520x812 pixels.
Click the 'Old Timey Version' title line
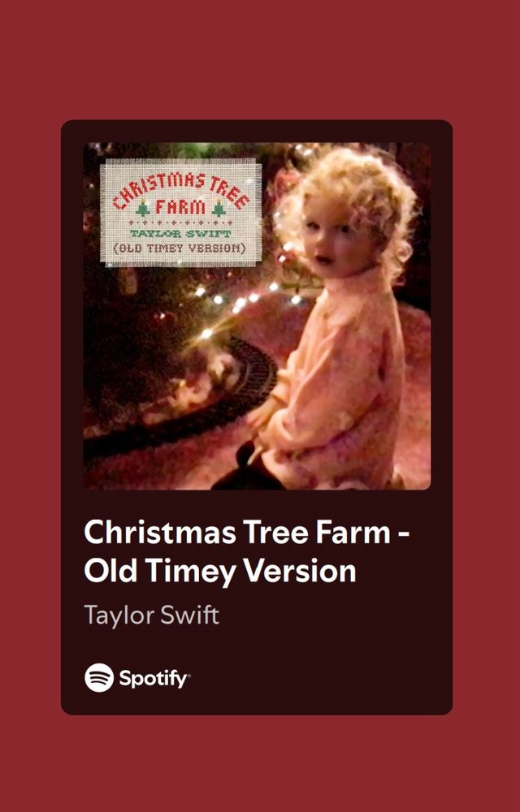coord(220,572)
